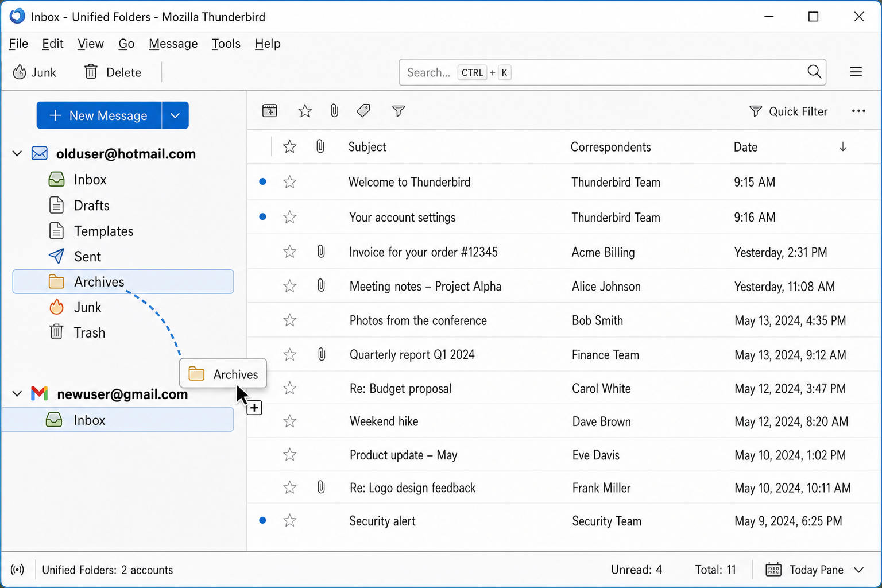The width and height of the screenshot is (882, 588).
Task: Select the Archives folder in the tree
Action: [123, 281]
